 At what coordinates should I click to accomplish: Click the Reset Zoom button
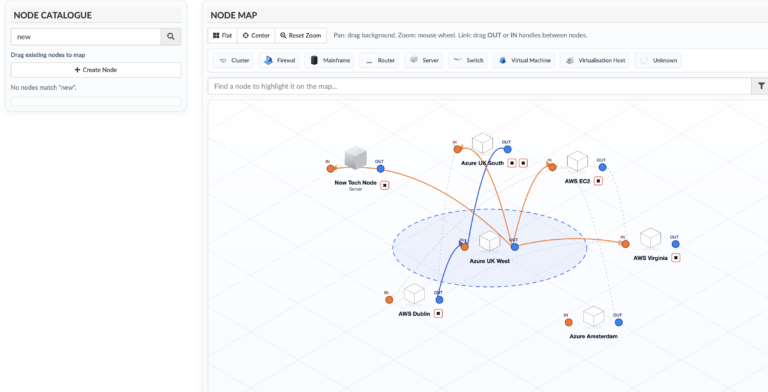pyautogui.click(x=301, y=35)
